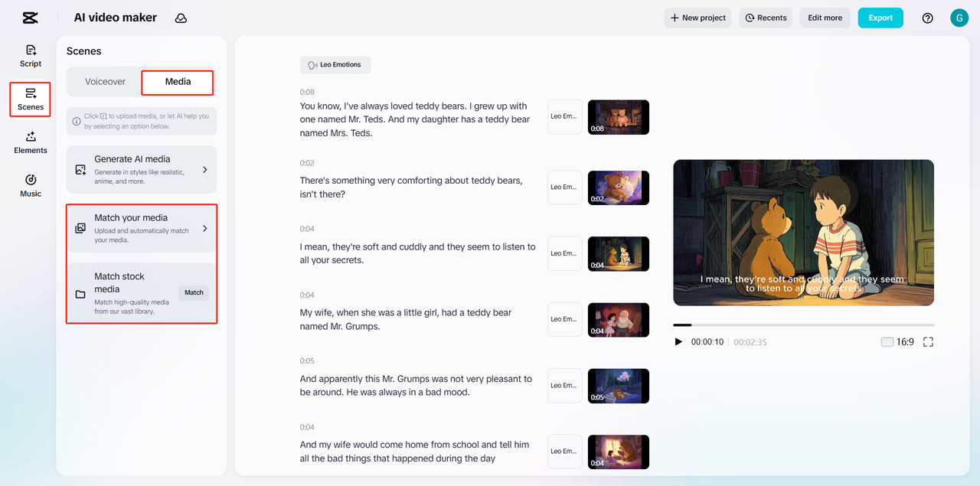Toggle the 16:9 aspect ratio checkbox
This screenshot has width=980, height=486.
coord(887,342)
